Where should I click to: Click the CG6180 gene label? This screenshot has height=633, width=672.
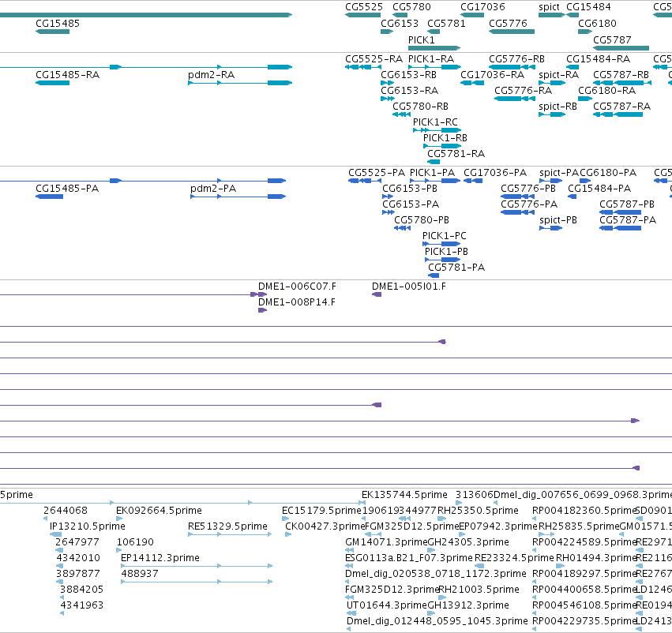coord(597,24)
